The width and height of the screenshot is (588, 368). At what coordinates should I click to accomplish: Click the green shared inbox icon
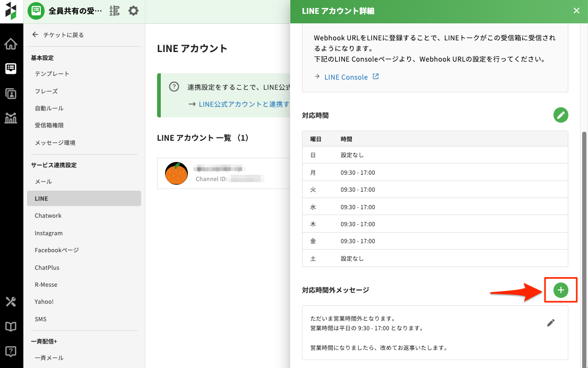(x=36, y=11)
